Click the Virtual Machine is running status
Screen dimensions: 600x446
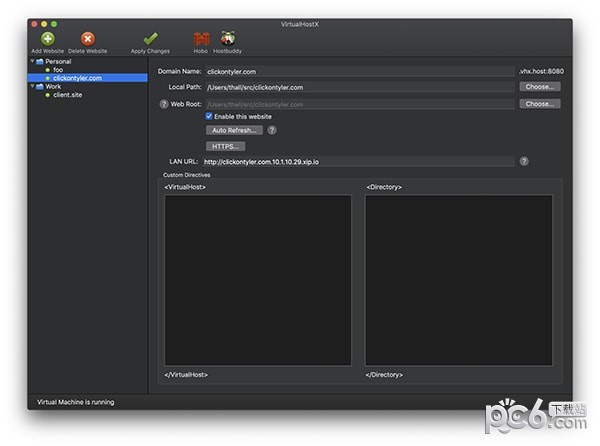(x=75, y=402)
